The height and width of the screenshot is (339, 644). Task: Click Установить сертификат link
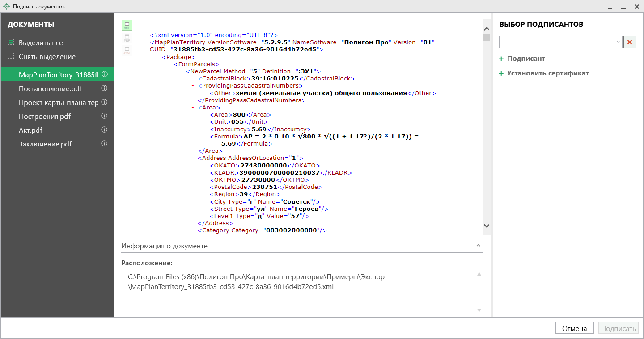click(x=547, y=73)
